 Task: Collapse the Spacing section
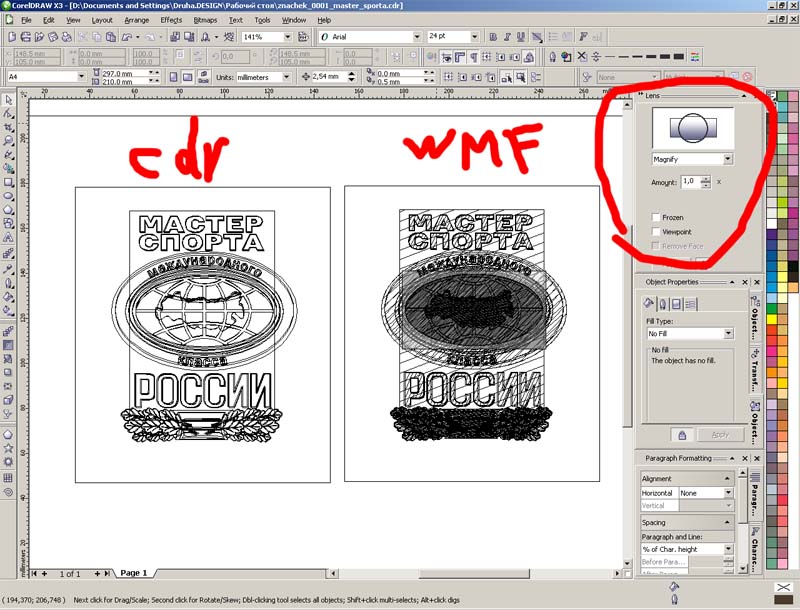tap(727, 522)
